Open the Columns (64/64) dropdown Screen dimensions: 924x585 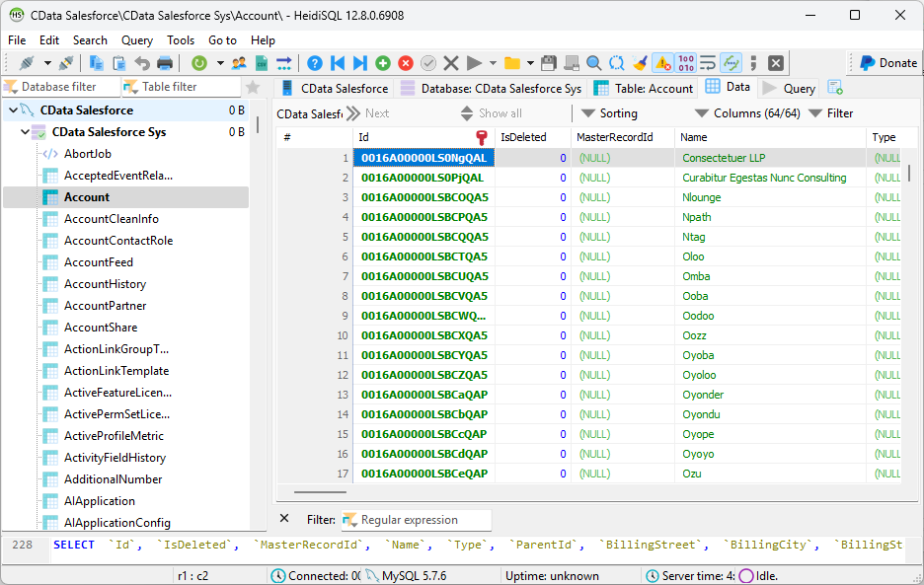coord(747,113)
